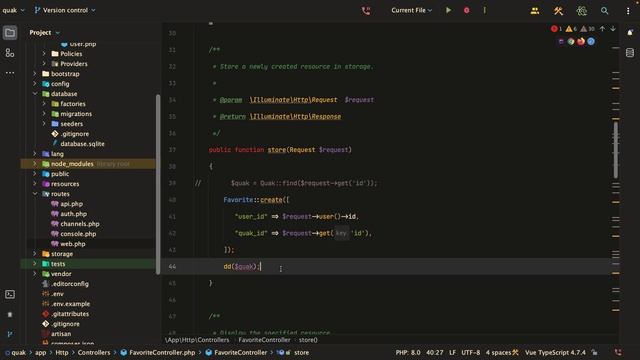Image resolution: width=640 pixels, height=360 pixels.
Task: Expand the migrations folder
Action: pos(44,114)
